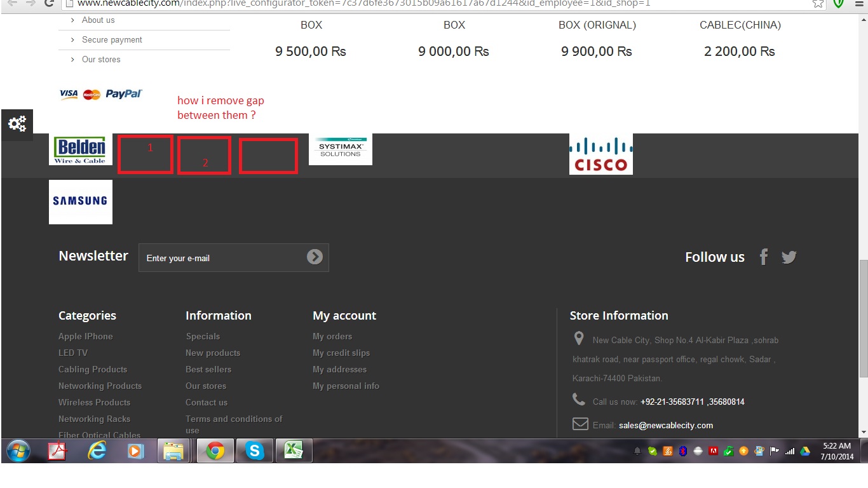Open the Wireless Products category
This screenshot has width=868, height=488.
click(95, 402)
